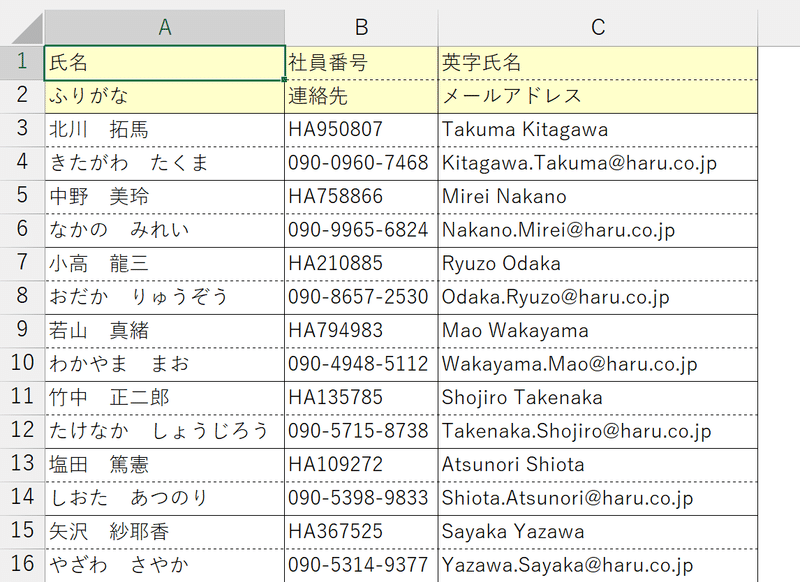
Task: Select cell containing きたがわ たくま
Action: [164, 164]
